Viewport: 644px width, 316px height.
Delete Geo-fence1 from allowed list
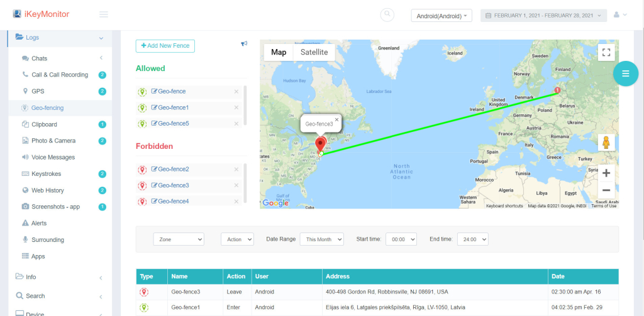coord(236,107)
